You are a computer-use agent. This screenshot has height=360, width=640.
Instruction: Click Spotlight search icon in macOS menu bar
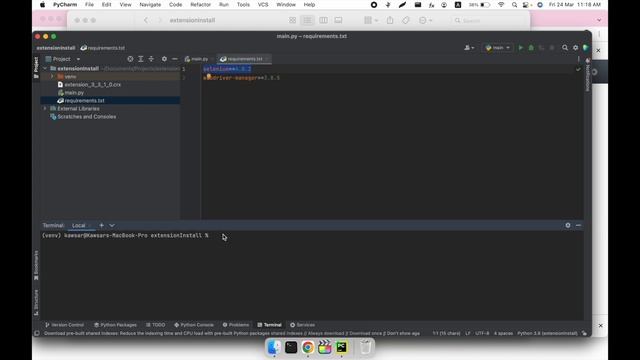click(514, 4)
